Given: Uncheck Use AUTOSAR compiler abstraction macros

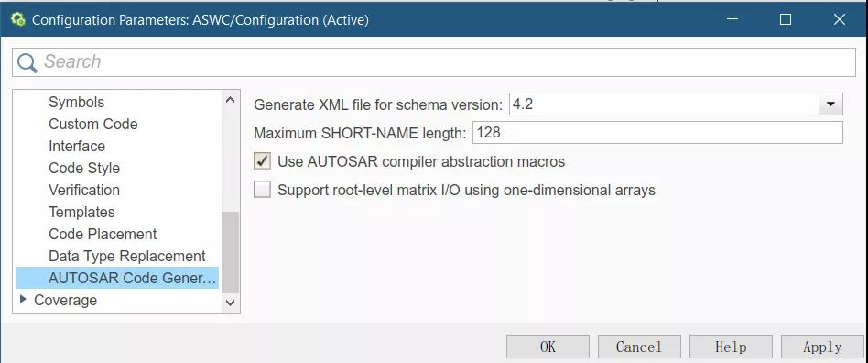Looking at the screenshot, I should tap(263, 162).
